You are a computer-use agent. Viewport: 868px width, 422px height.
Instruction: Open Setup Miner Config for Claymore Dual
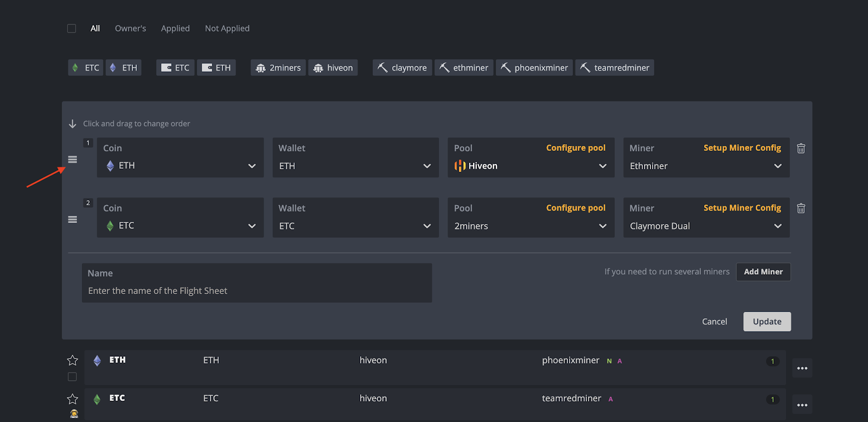point(742,208)
